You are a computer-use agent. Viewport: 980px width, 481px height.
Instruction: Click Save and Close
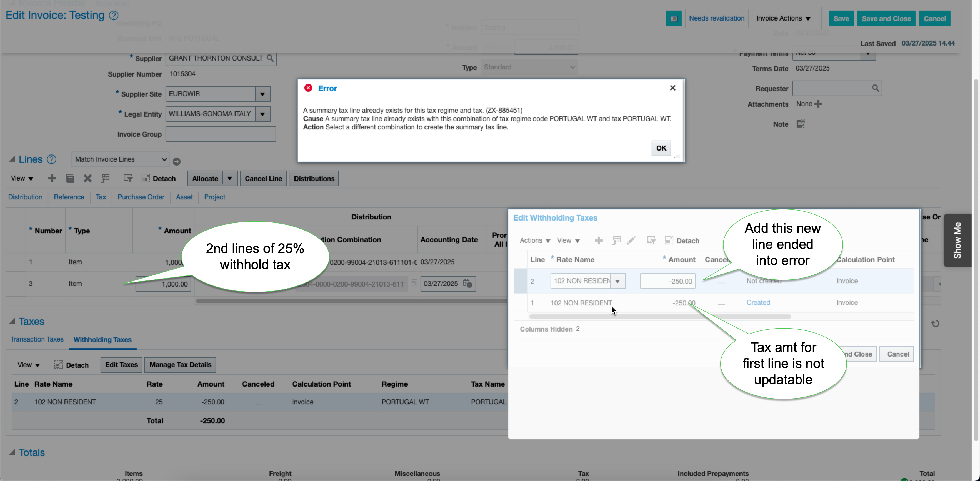tap(886, 18)
